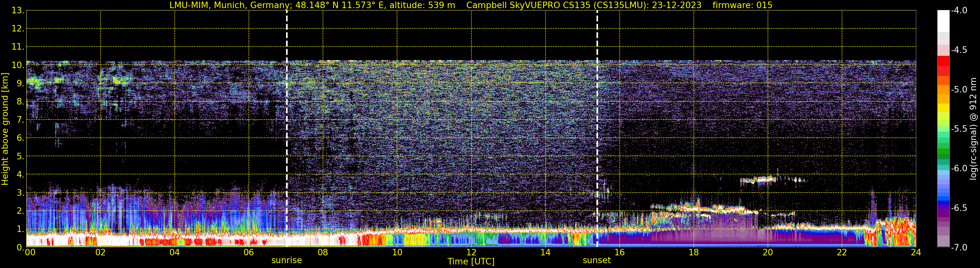Viewport: 980px width, 268px height.
Task: Click the white swatch at the colorbar top
Action: pos(944,21)
